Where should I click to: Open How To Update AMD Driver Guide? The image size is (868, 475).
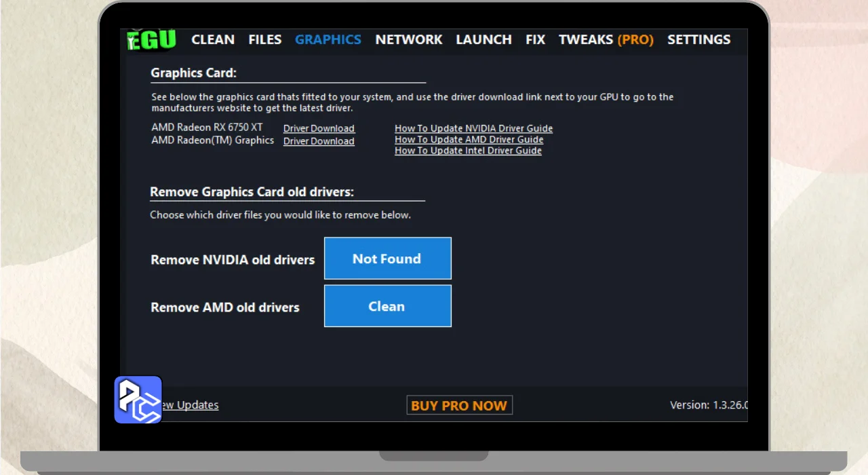(x=469, y=139)
